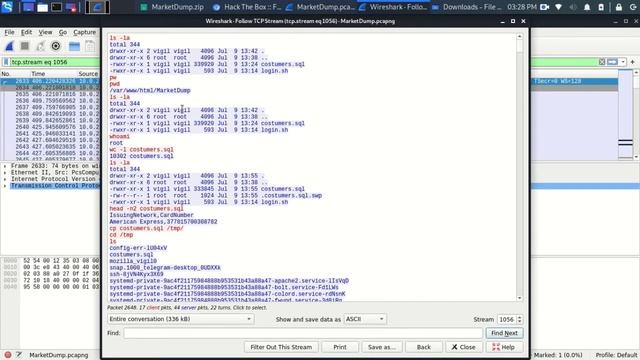Click the show desktop icon in panel
Screen dimensions: 640x360
[x=28, y=7]
